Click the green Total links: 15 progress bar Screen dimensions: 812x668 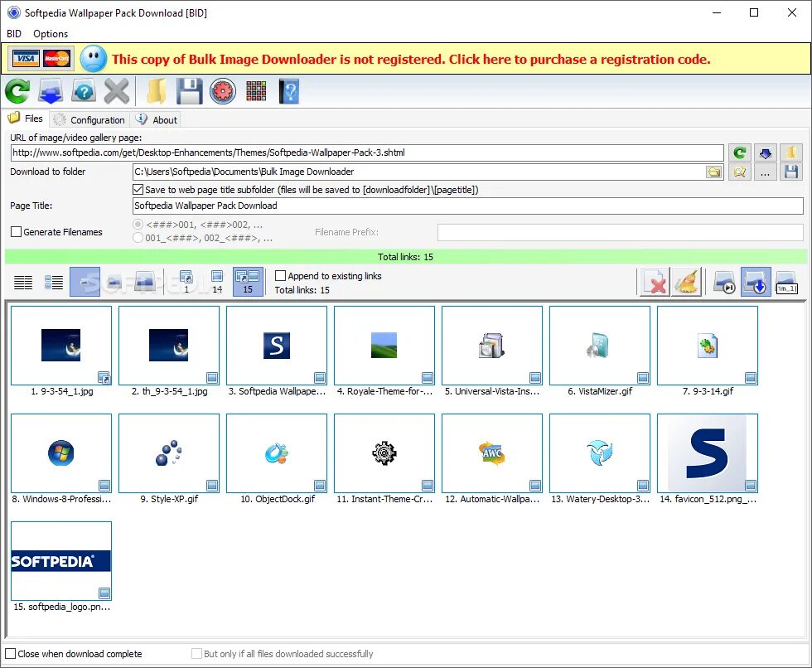(x=406, y=257)
